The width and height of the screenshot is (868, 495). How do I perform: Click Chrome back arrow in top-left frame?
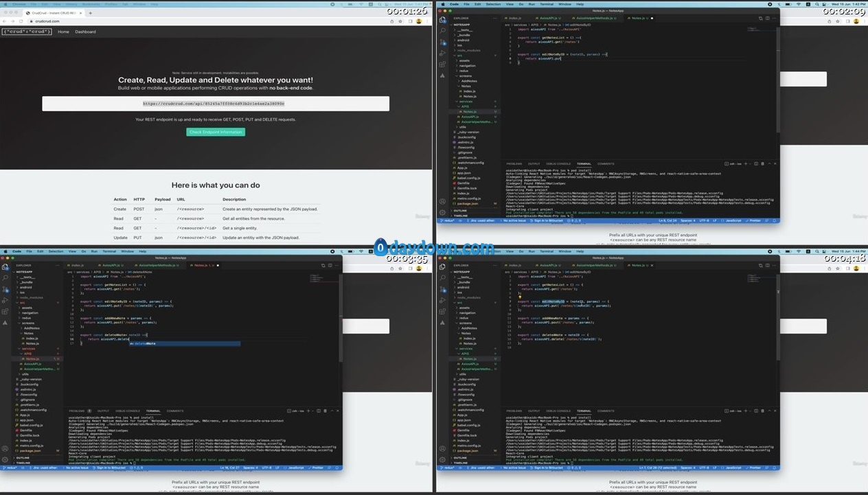coord(5,21)
